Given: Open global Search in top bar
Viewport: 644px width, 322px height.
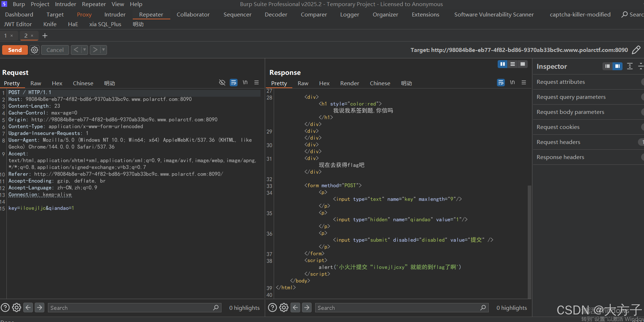Looking at the screenshot, I should [x=632, y=15].
